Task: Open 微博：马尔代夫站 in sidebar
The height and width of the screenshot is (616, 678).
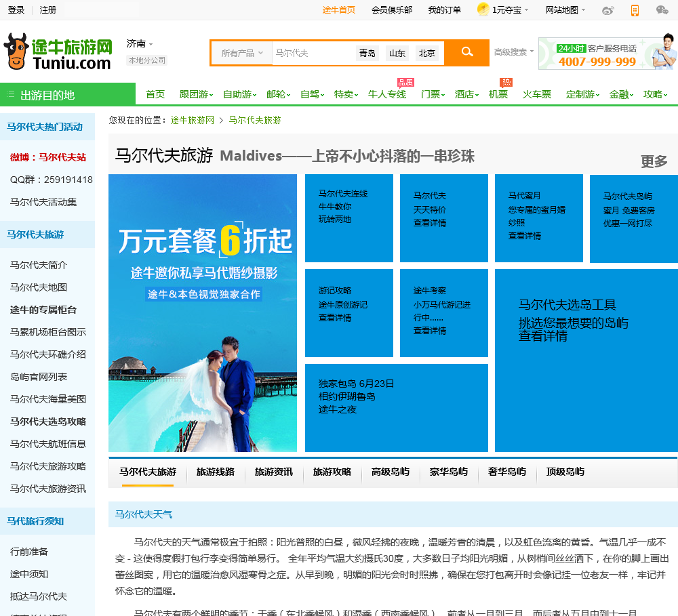Action: coord(48,157)
